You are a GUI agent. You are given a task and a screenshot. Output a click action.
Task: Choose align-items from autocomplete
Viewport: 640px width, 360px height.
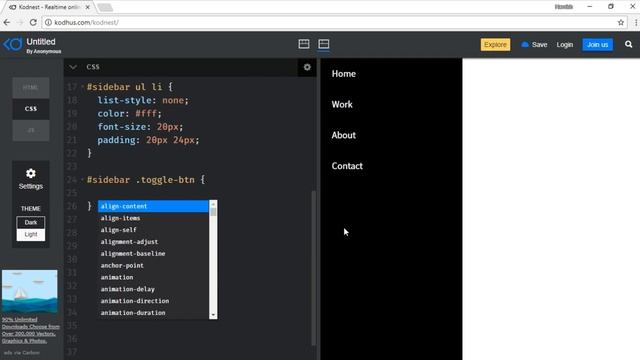(153, 218)
